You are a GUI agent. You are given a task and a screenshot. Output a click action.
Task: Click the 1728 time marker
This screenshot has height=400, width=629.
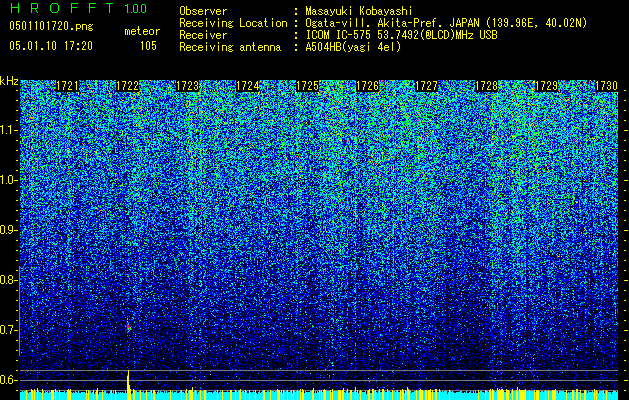(487, 86)
